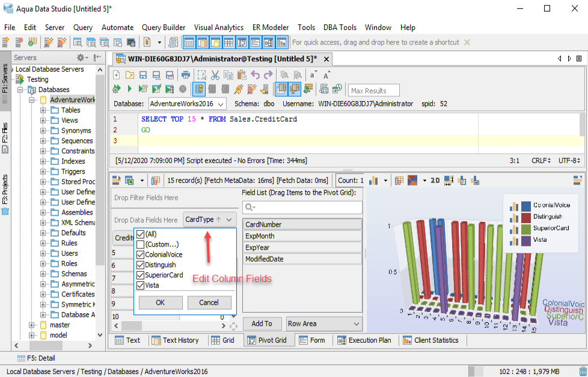Open the Row Area dropdown
This screenshot has width=588, height=377.
click(324, 323)
